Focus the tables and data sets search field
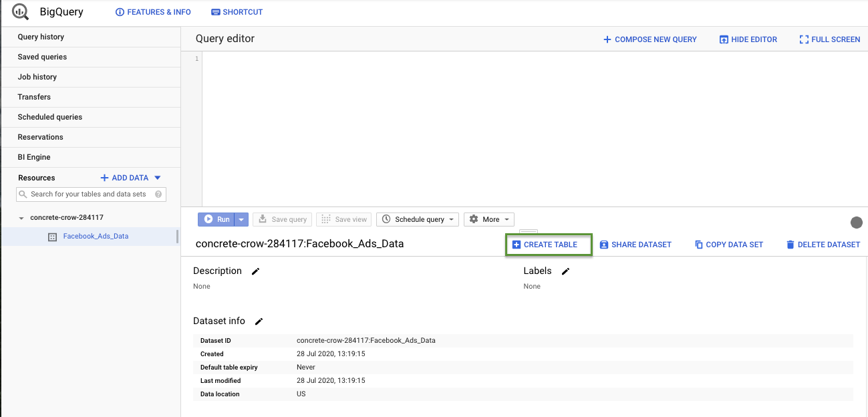868x417 pixels. 91,194
